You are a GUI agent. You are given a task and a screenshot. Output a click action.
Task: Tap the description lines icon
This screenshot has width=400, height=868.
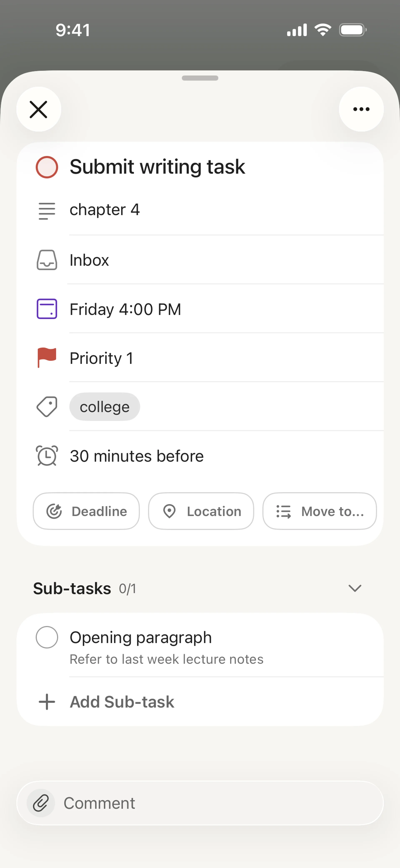[47, 211]
